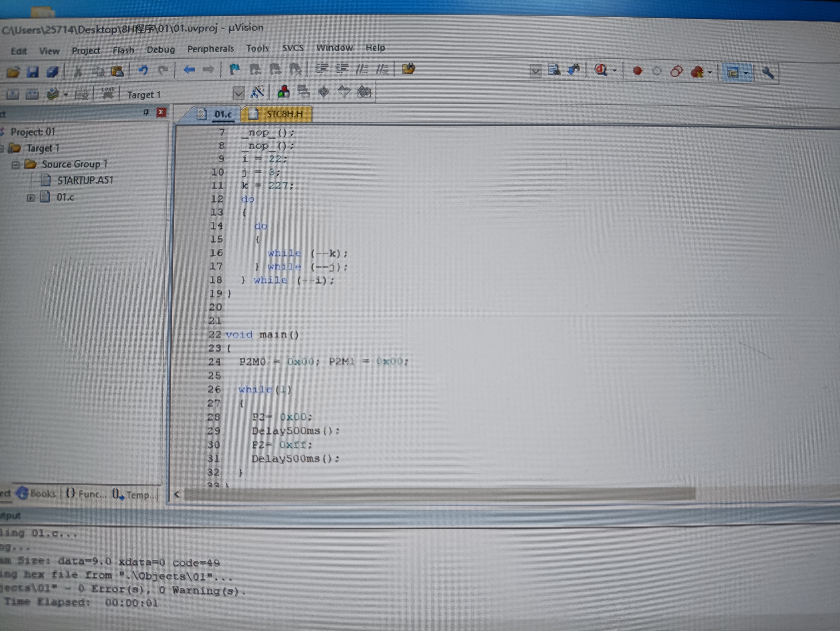The width and height of the screenshot is (840, 631).
Task: Toggle the Insert Breakpoint red dot
Action: [637, 71]
